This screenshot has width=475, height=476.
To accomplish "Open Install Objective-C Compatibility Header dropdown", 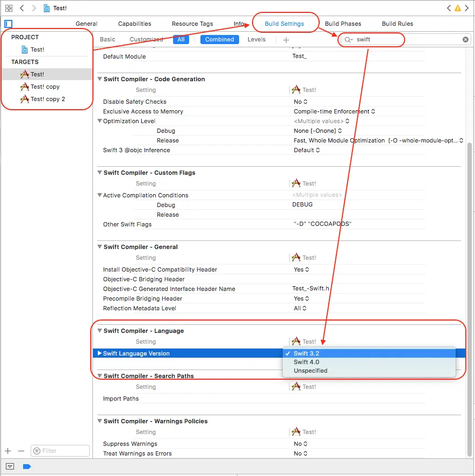I will tap(301, 269).
